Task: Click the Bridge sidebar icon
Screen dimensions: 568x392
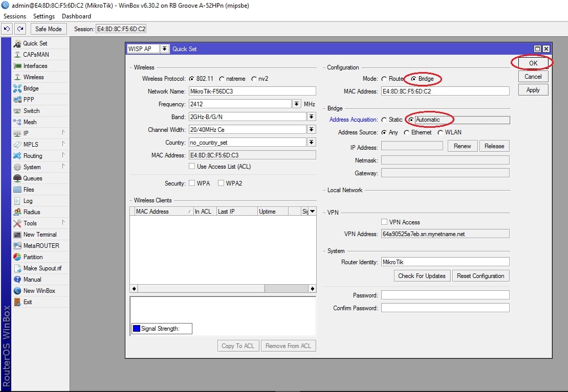Action: [17, 88]
